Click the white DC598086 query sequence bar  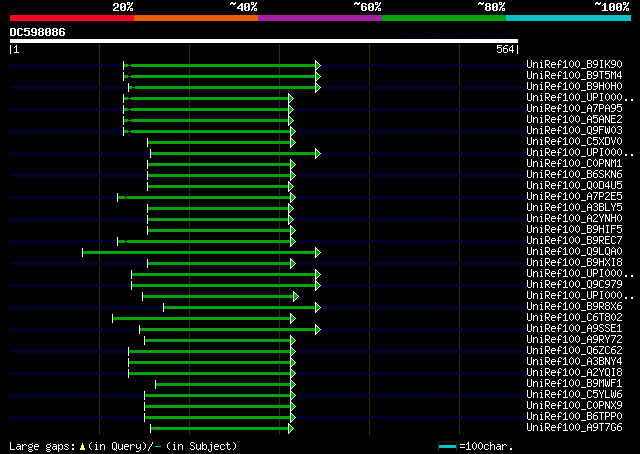point(264,41)
